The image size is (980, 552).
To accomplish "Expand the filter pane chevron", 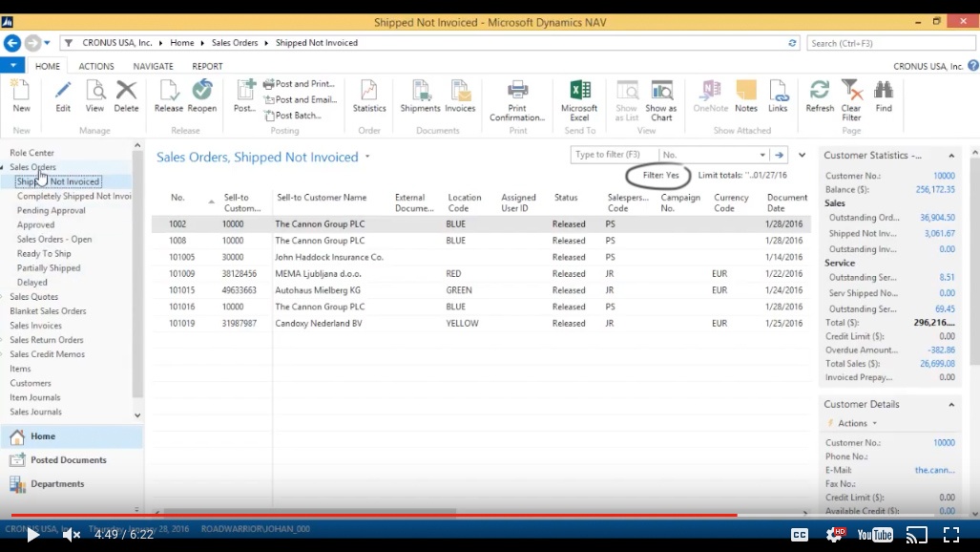I will click(802, 155).
